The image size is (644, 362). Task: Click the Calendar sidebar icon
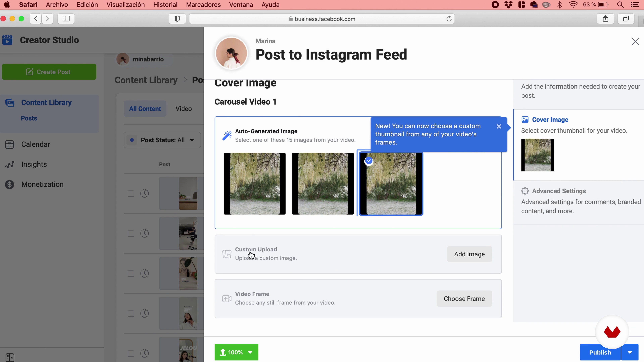pyautogui.click(x=10, y=144)
